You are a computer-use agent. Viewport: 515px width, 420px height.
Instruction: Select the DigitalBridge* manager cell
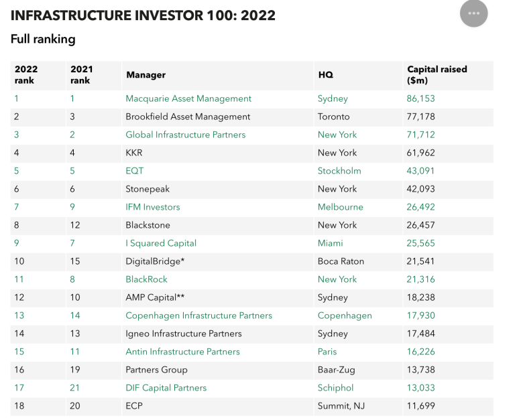154,261
